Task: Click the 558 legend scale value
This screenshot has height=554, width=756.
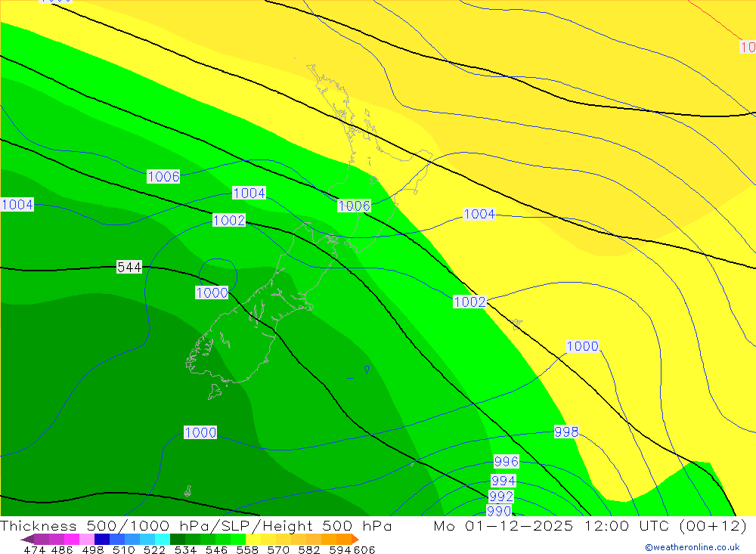Action: pos(247,549)
